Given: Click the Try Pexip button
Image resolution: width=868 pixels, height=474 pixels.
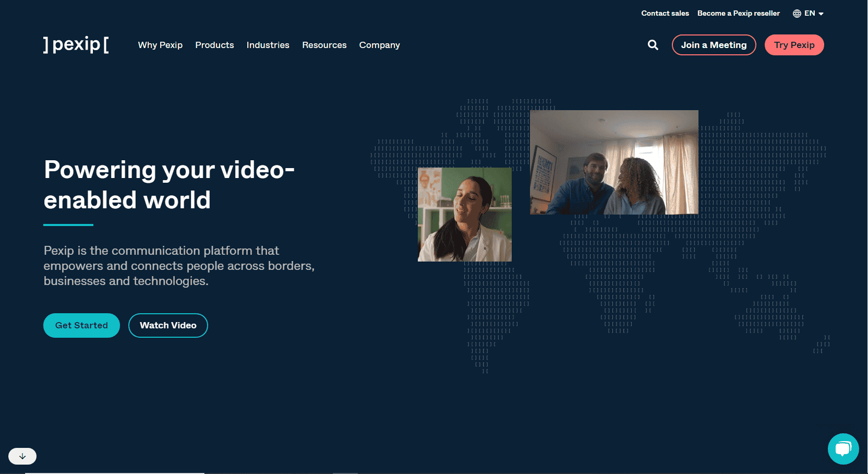Looking at the screenshot, I should [794, 45].
